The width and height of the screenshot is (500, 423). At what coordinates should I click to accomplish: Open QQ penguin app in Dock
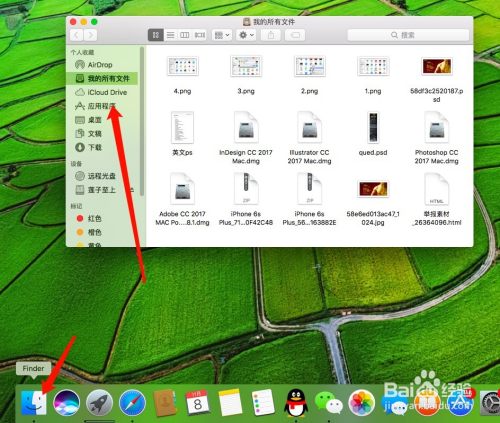click(x=295, y=403)
